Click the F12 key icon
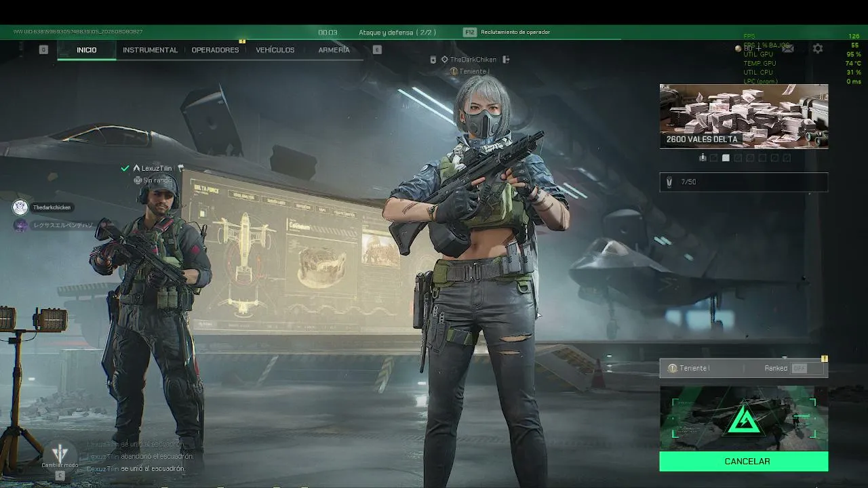This screenshot has width=868, height=488. click(x=470, y=32)
